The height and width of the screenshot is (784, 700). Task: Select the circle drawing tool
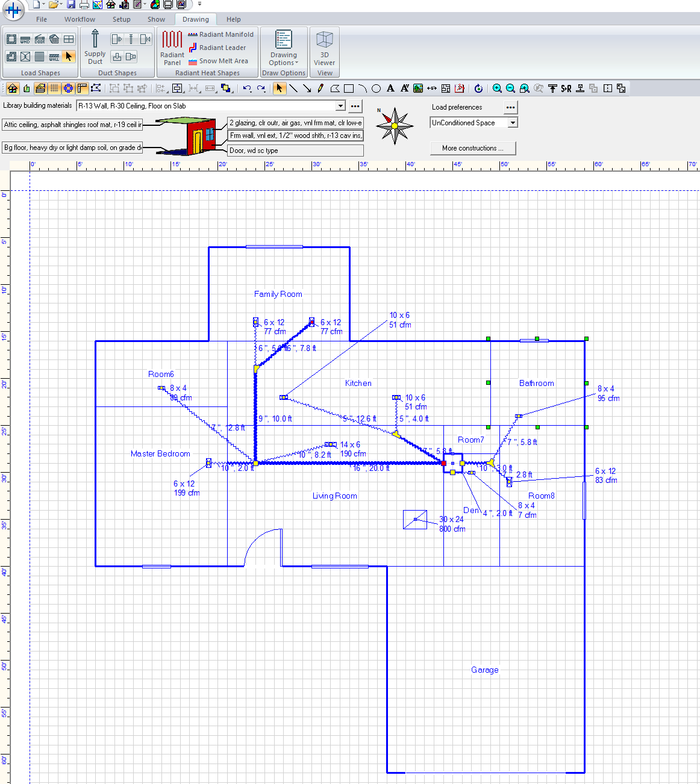tap(377, 89)
